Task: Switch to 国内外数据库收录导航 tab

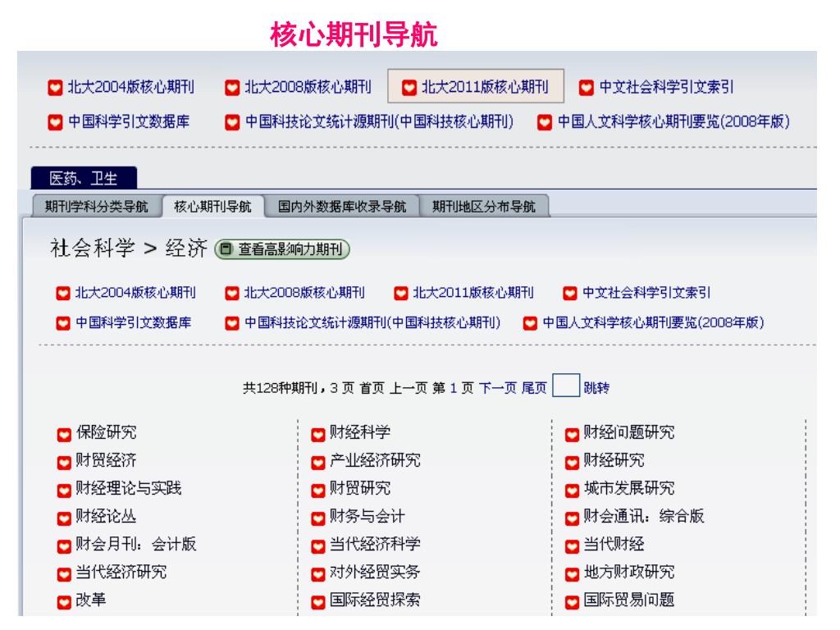Action: (x=342, y=206)
